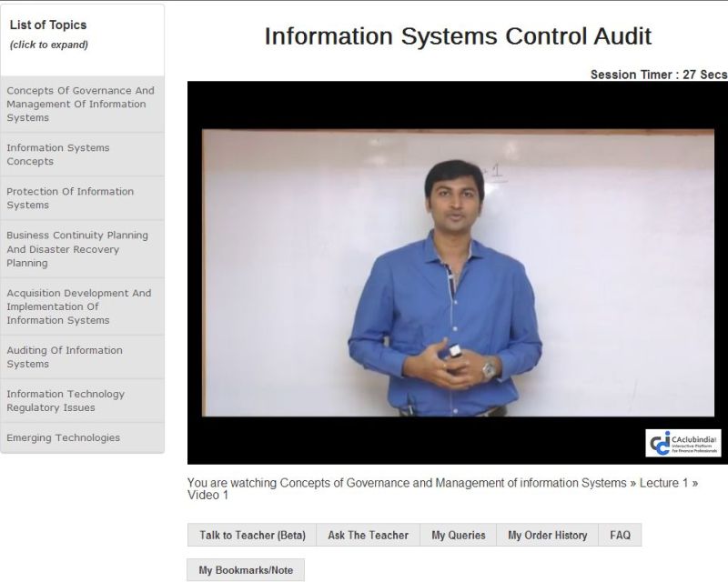Open Business Continuity Planning topic
The image size is (728, 582).
(82, 249)
